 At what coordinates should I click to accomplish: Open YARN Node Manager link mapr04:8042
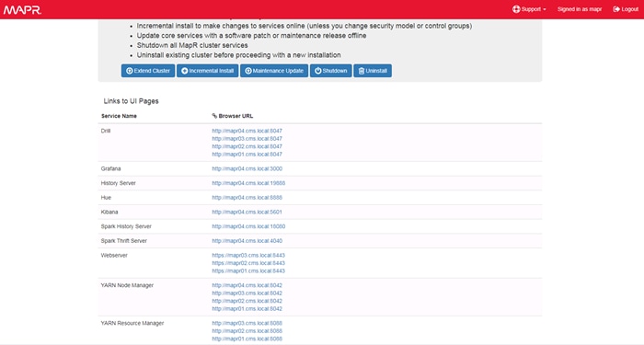(x=247, y=285)
